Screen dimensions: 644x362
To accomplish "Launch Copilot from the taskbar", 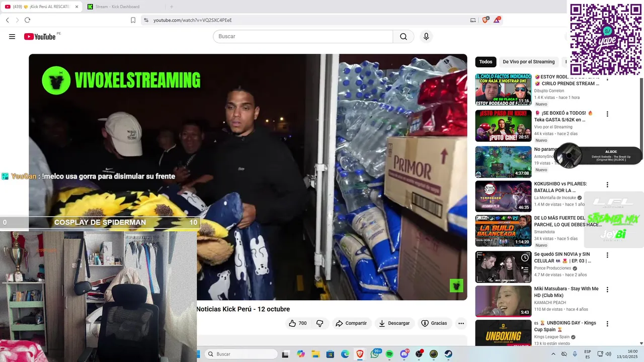I will tap(301, 354).
